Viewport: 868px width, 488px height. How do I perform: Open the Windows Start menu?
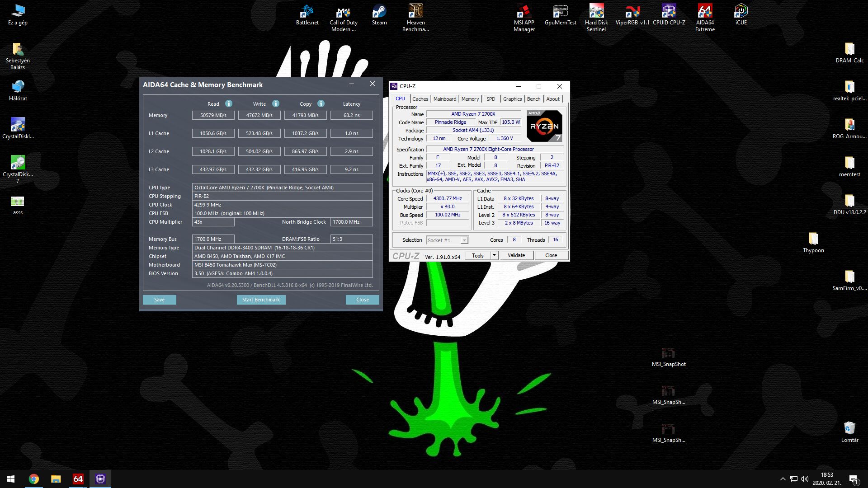(11, 479)
